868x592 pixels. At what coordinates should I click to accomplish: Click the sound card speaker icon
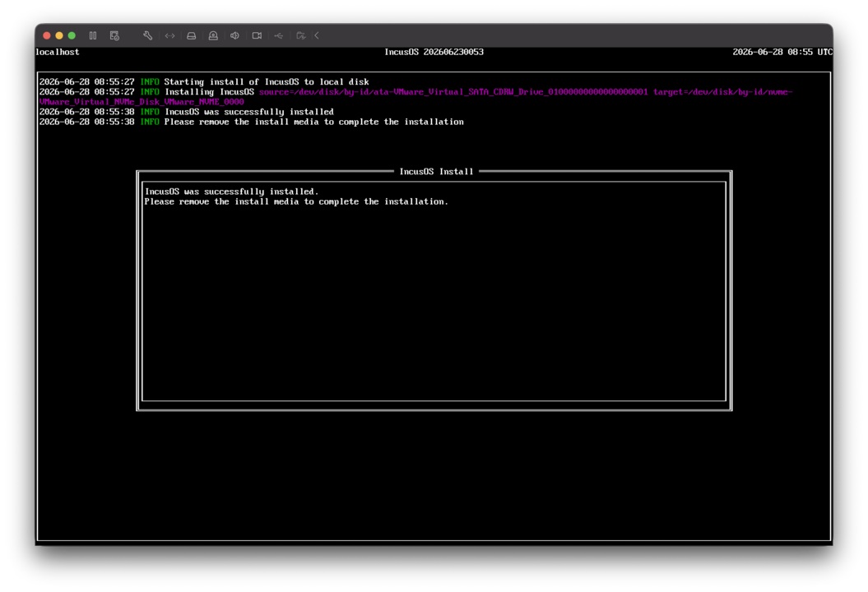(234, 35)
